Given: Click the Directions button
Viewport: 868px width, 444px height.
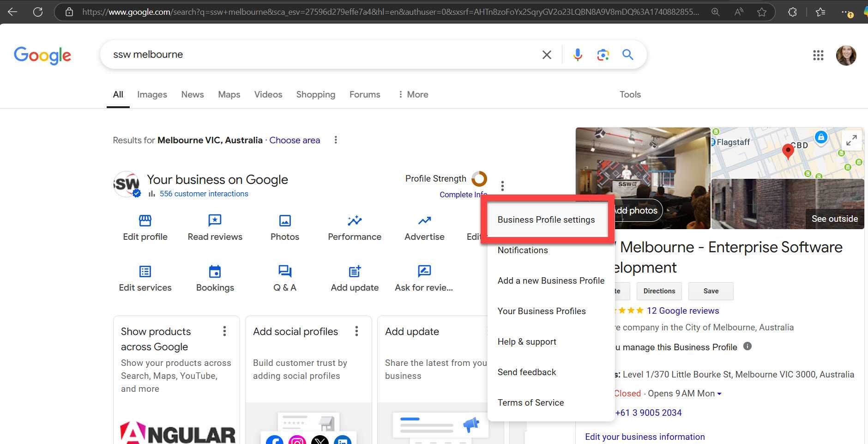Looking at the screenshot, I should pos(659,291).
